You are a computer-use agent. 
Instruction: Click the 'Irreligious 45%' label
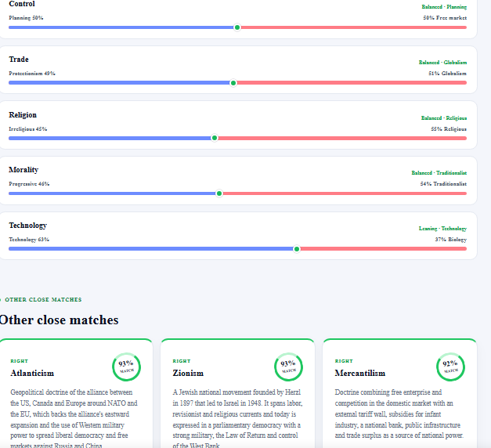point(28,129)
